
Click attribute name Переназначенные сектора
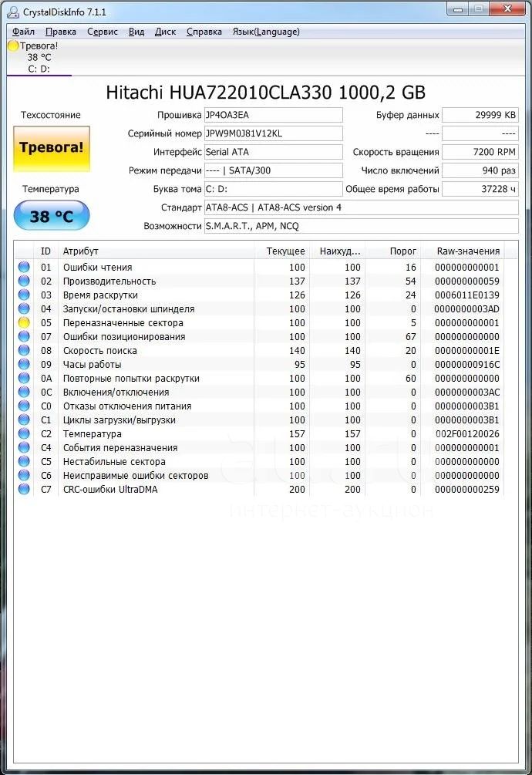click(x=123, y=323)
